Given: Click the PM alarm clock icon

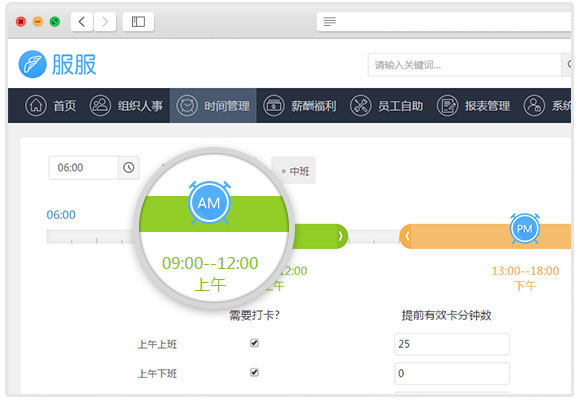Looking at the screenshot, I should [x=525, y=228].
